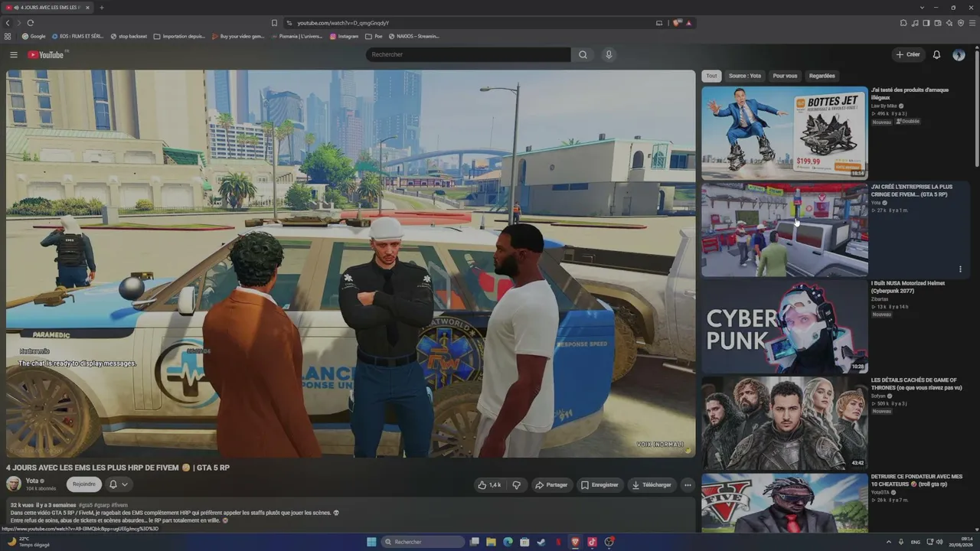
Task: Open the YouTube guide hamburger menu
Action: click(14, 54)
